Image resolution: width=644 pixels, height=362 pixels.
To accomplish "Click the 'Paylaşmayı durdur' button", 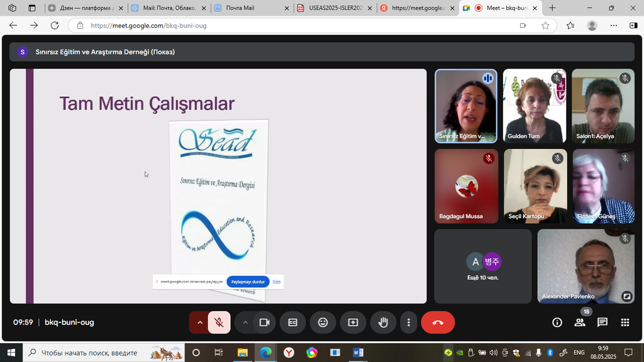I will [x=248, y=282].
